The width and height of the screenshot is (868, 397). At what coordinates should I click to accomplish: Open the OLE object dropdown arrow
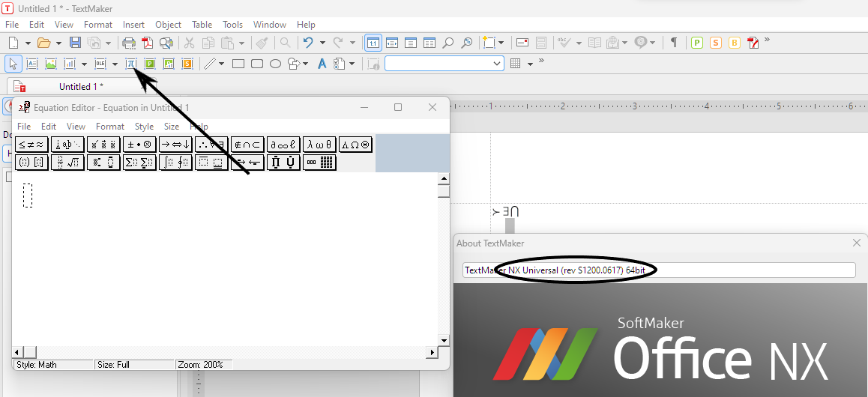(115, 64)
